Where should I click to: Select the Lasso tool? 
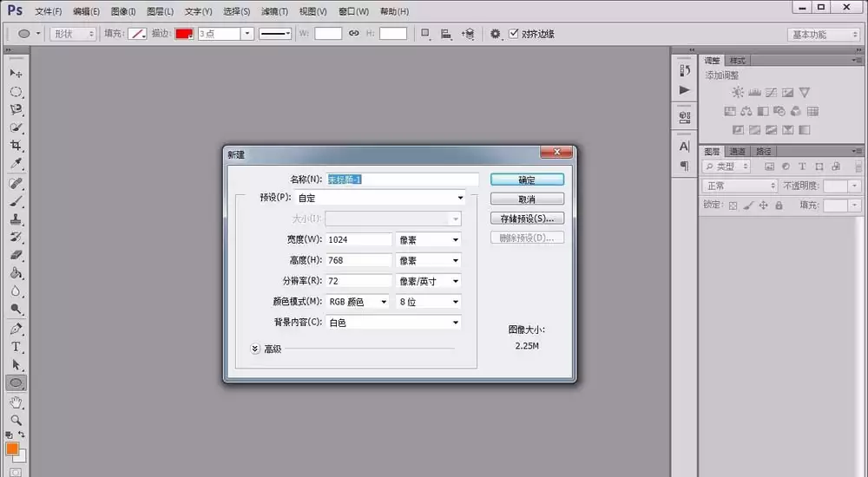16,109
